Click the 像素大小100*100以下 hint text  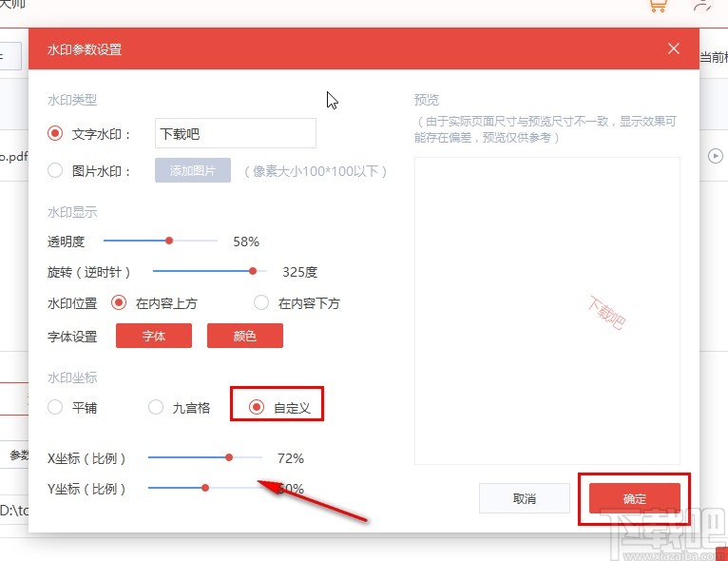tap(316, 171)
